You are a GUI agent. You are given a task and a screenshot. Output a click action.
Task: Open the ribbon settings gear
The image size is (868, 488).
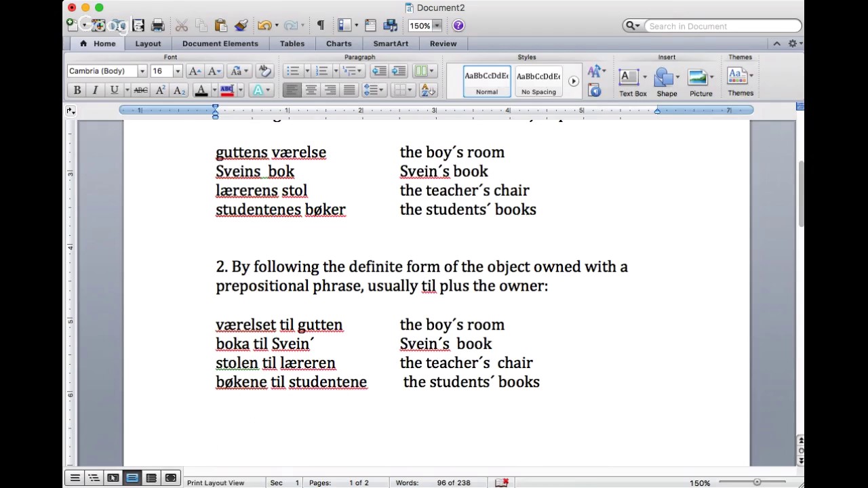[x=792, y=43]
